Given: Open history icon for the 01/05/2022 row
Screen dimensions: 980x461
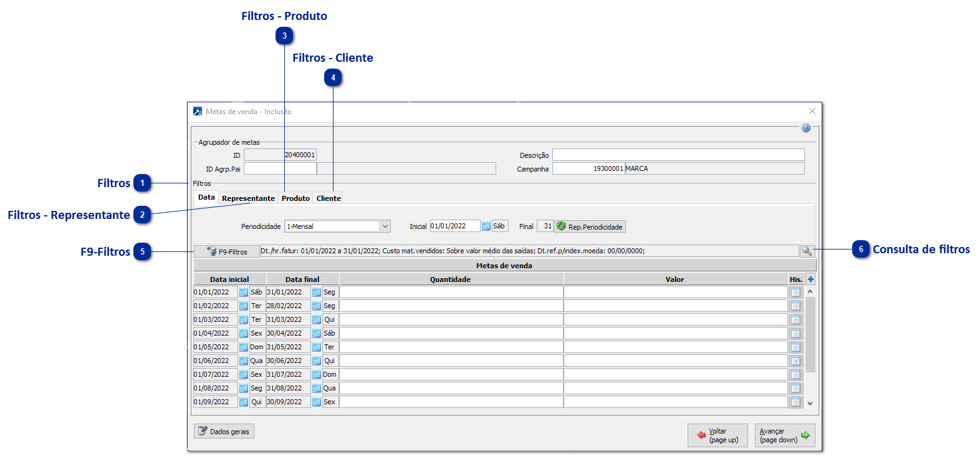Looking at the screenshot, I should (x=795, y=347).
